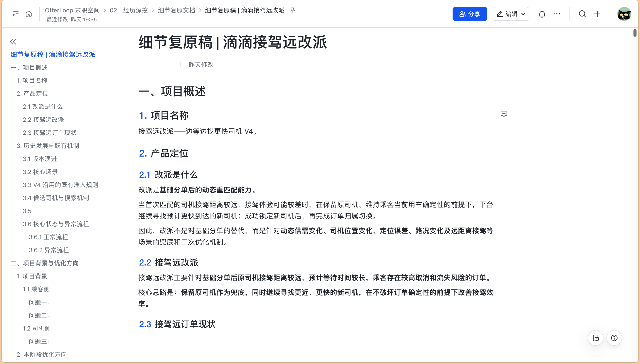Jump to outline 问题一：
This screenshot has height=364, width=640.
point(39,302)
